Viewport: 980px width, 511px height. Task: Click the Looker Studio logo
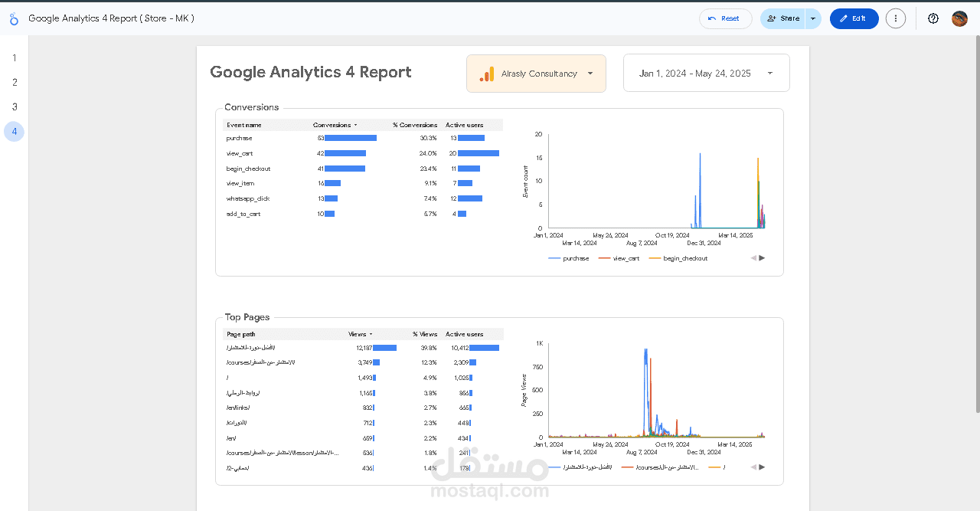point(14,18)
